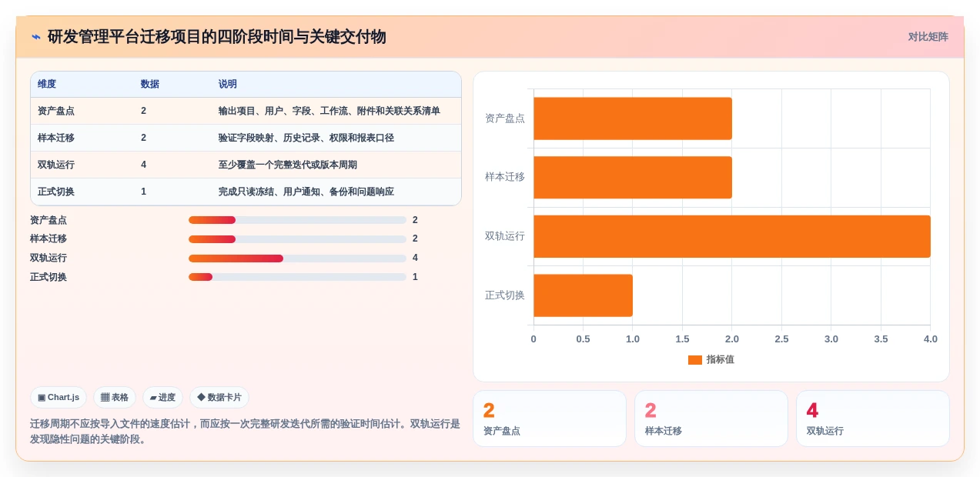
Task: Click the 资产盘点 progress bar
Action: [x=297, y=220]
